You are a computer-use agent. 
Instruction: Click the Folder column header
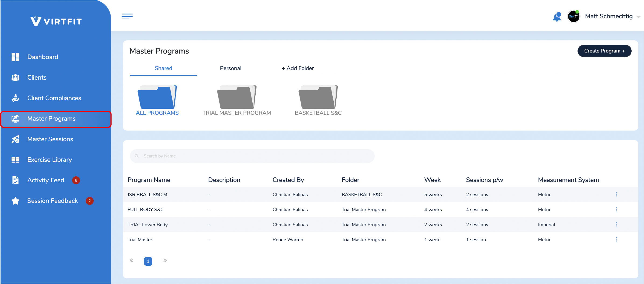[350, 180]
